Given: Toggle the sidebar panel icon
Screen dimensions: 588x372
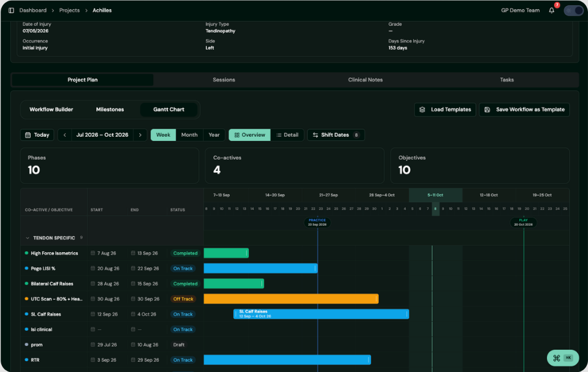Looking at the screenshot, I should 11,10.
